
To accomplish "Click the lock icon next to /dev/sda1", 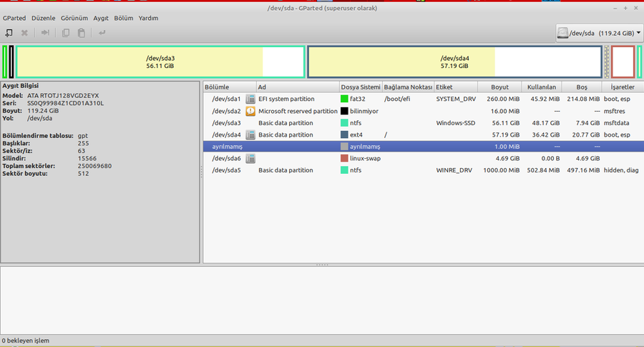I will coord(250,99).
